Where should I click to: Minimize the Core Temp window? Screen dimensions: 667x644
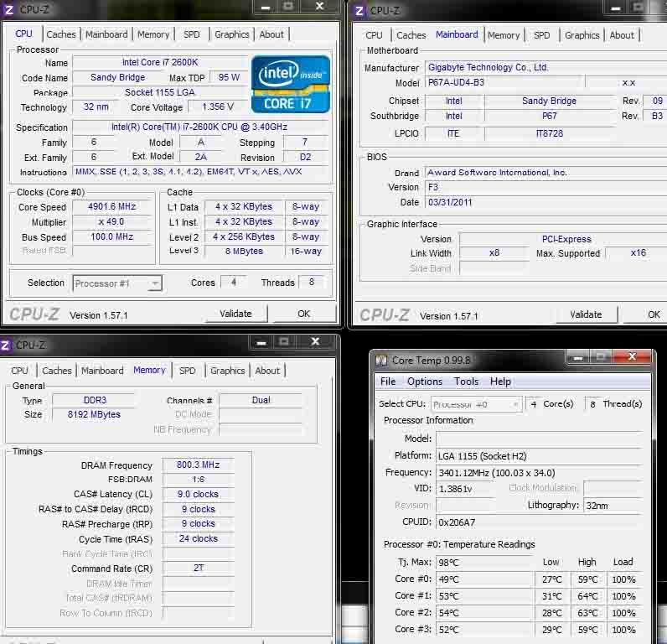click(577, 356)
